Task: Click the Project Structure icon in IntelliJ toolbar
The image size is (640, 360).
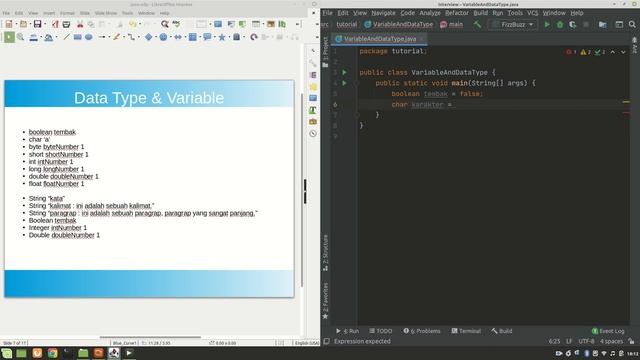Action: (x=602, y=24)
